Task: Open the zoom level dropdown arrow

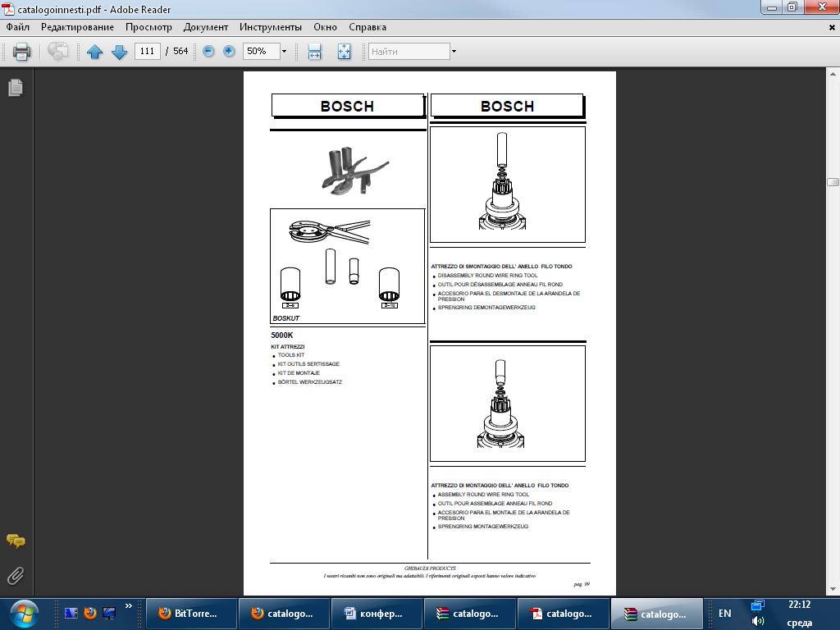Action: tap(285, 52)
